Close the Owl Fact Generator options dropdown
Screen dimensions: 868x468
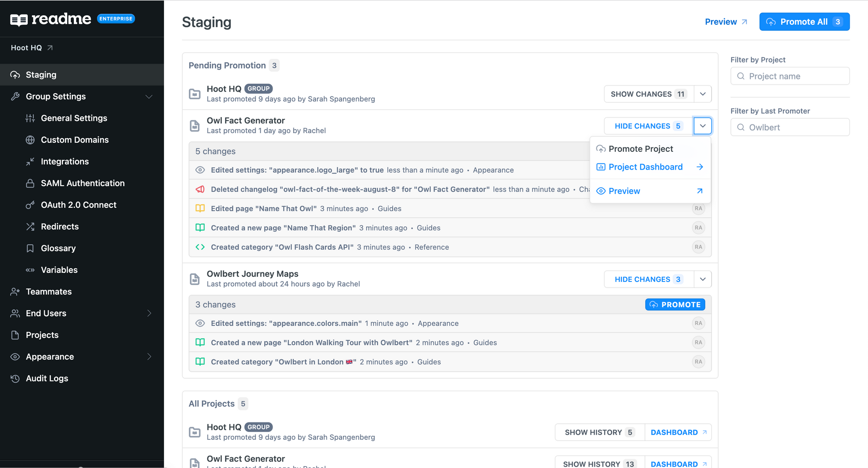coord(703,126)
